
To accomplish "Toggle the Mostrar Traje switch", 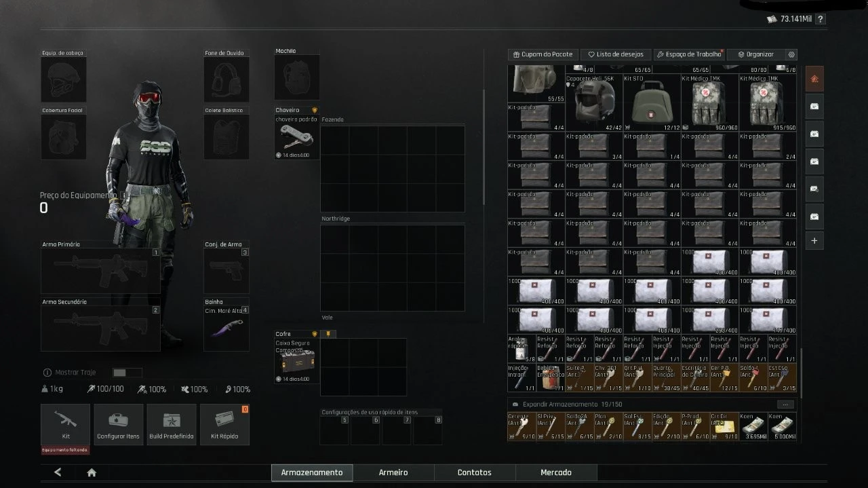I will pos(127,373).
